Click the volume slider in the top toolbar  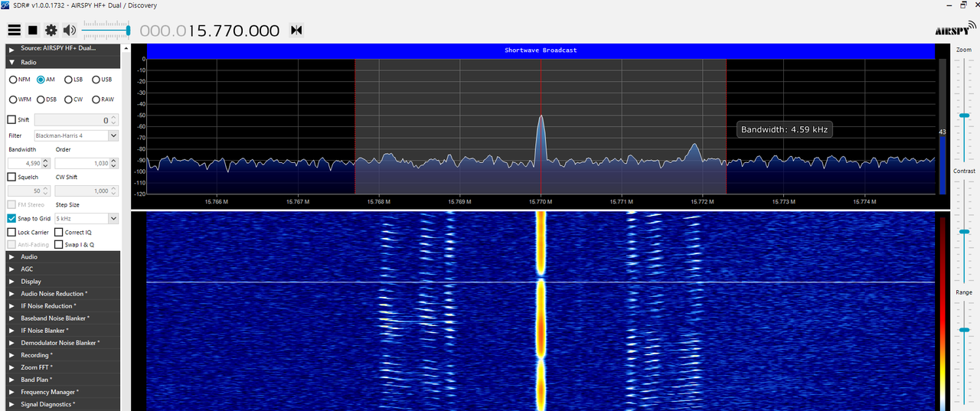point(106,30)
